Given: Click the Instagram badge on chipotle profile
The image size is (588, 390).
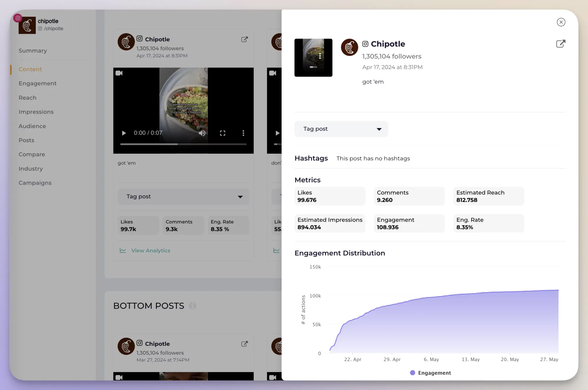Looking at the screenshot, I should click(18, 18).
